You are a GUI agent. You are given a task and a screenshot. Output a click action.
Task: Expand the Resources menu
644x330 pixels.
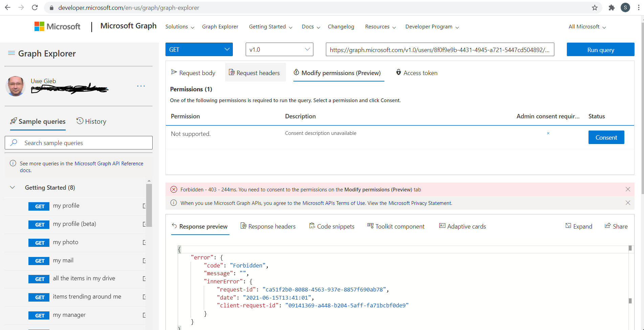click(380, 27)
